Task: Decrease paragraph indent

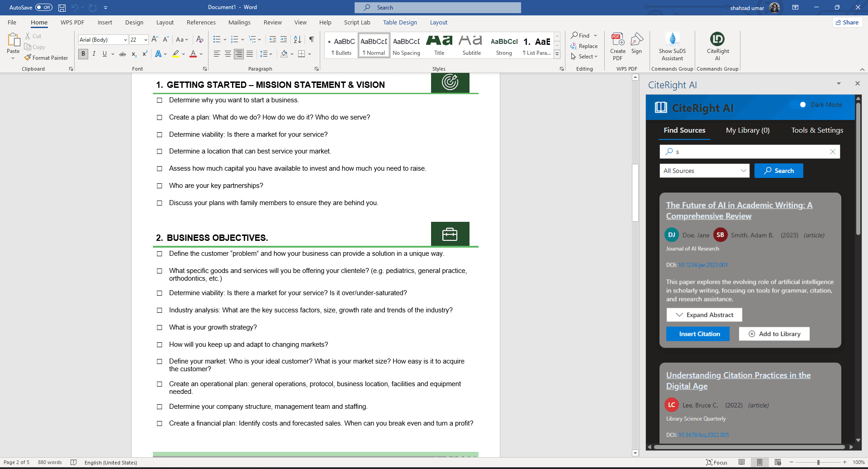Action: click(x=272, y=39)
